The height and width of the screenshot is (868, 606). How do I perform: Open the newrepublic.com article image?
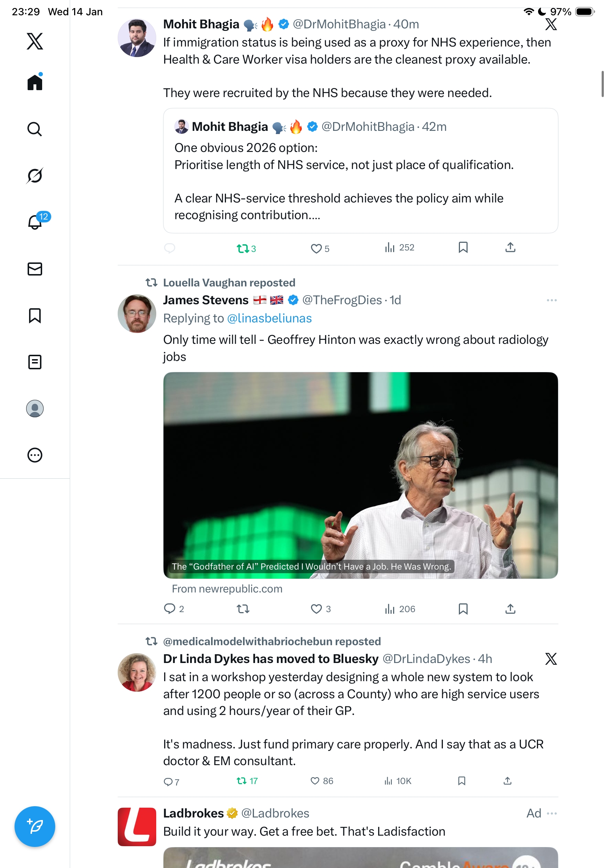coord(360,475)
